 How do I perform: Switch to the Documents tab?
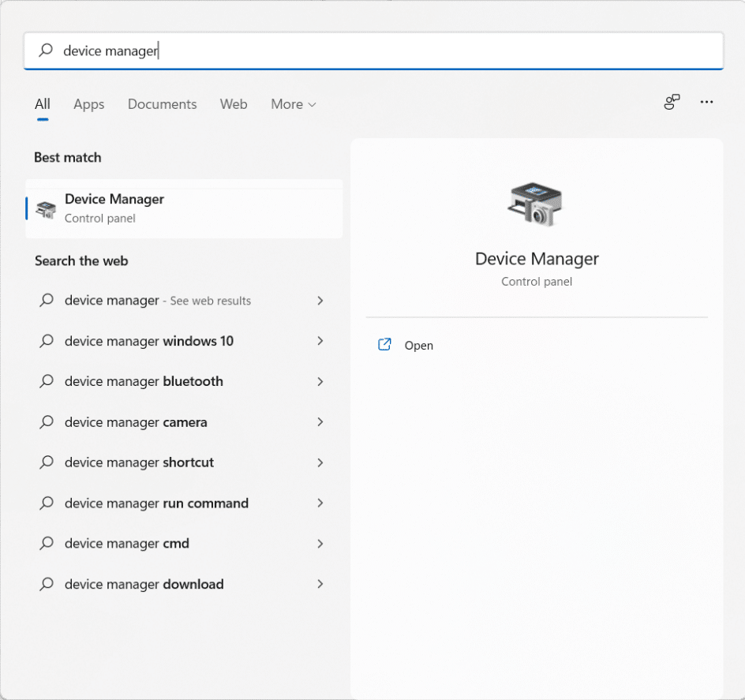coord(162,104)
